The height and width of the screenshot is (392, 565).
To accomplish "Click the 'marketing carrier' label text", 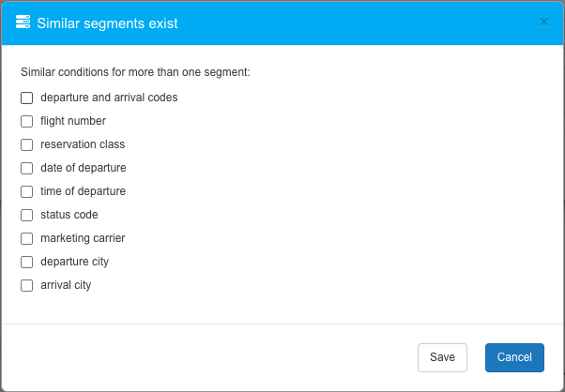I will click(x=83, y=238).
